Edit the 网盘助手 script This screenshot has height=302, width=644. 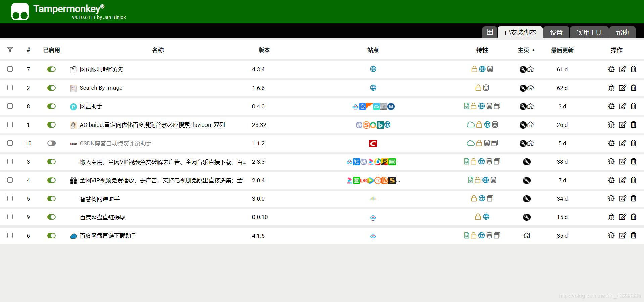(622, 106)
